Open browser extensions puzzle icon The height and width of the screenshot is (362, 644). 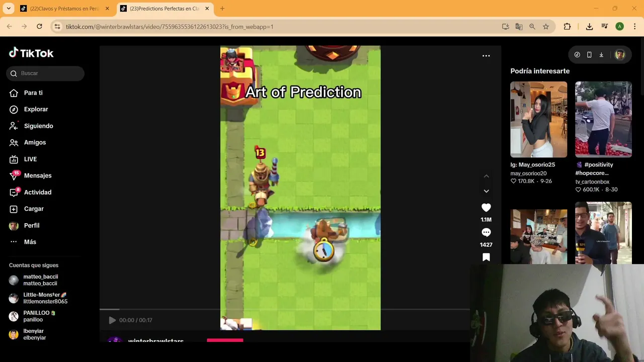pyautogui.click(x=567, y=27)
